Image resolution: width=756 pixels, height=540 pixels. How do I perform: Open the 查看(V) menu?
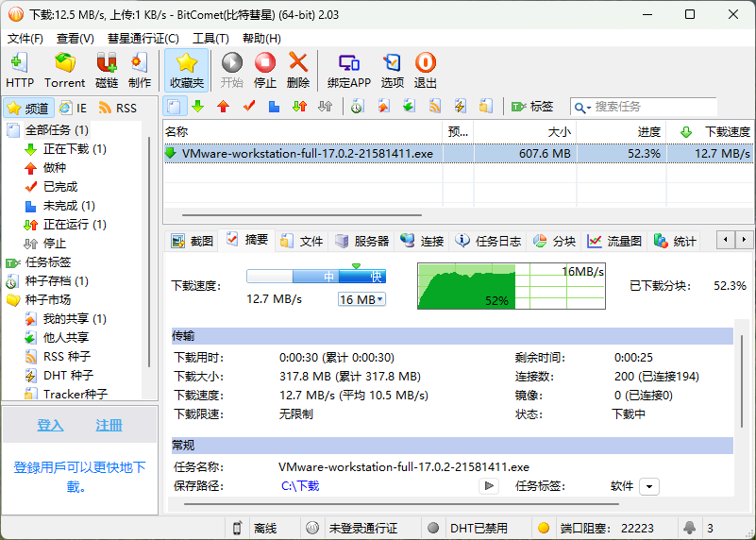tap(76, 39)
